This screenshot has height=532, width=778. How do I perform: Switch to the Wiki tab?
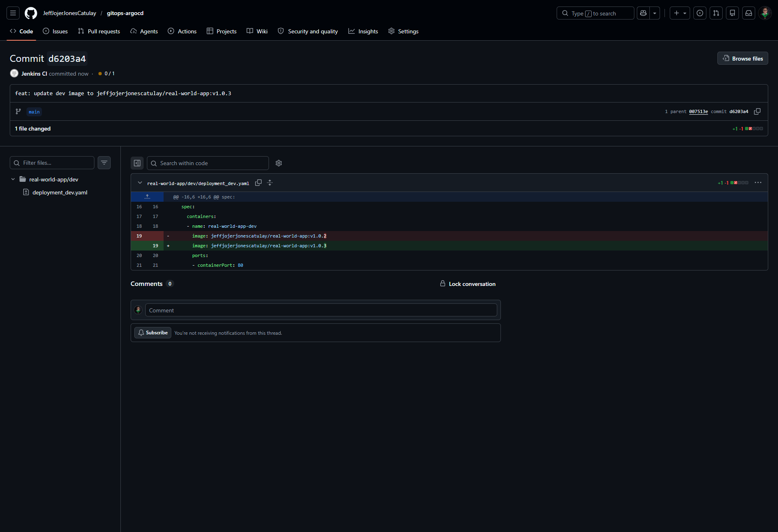pyautogui.click(x=257, y=31)
